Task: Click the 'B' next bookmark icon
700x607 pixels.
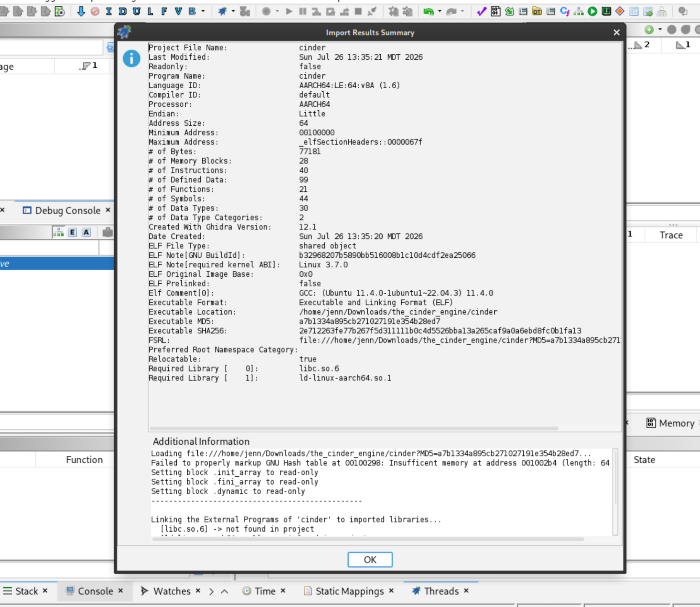Action: click(x=192, y=11)
